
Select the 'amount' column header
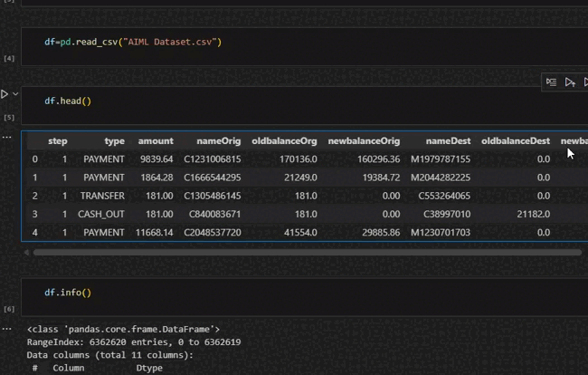[x=156, y=141]
